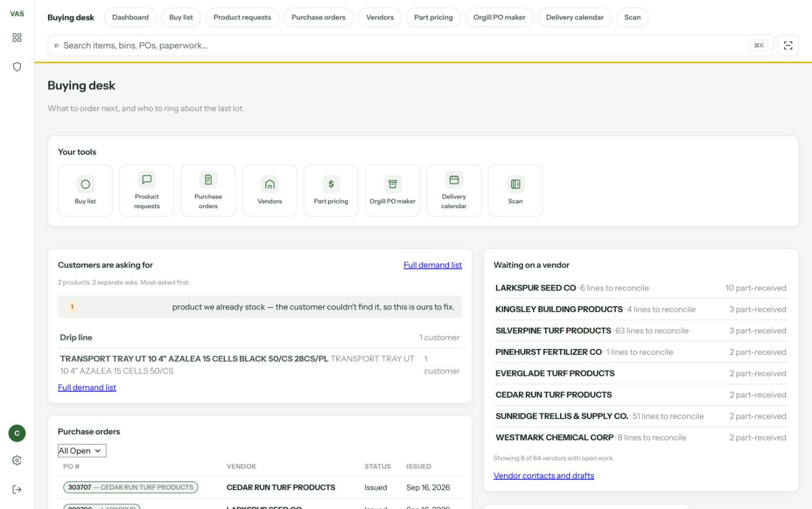Image resolution: width=812 pixels, height=509 pixels.
Task: Click the Buying desk title in top navigation
Action: [x=71, y=18]
